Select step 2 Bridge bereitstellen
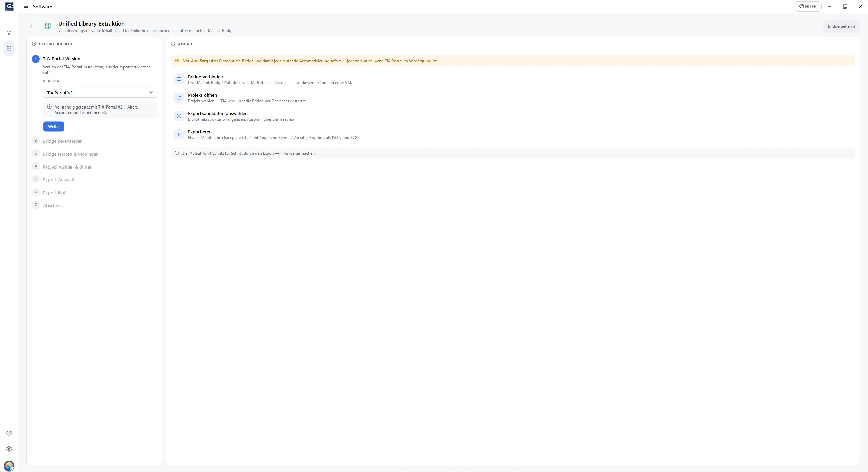This screenshot has width=868, height=472. coord(57,141)
